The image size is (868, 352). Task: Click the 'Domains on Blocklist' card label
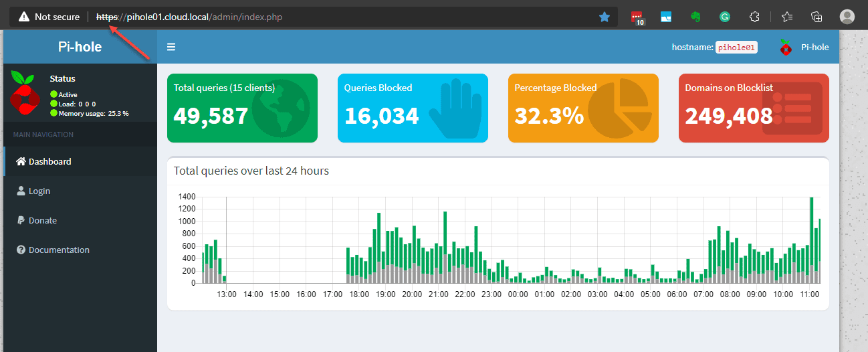729,88
